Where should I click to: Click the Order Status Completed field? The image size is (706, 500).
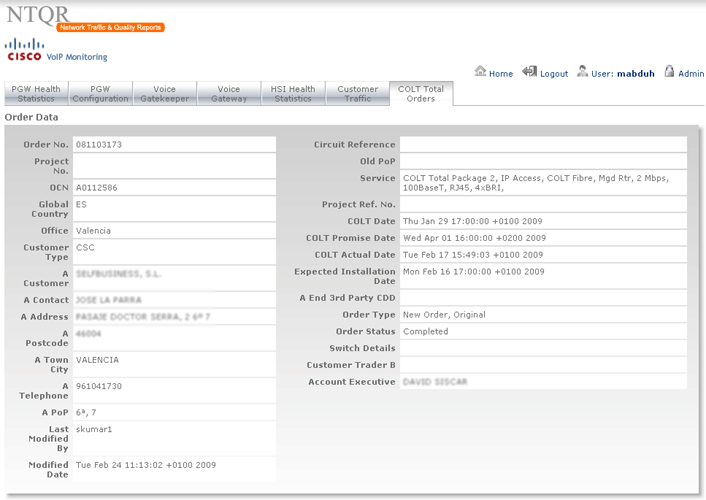click(x=543, y=331)
